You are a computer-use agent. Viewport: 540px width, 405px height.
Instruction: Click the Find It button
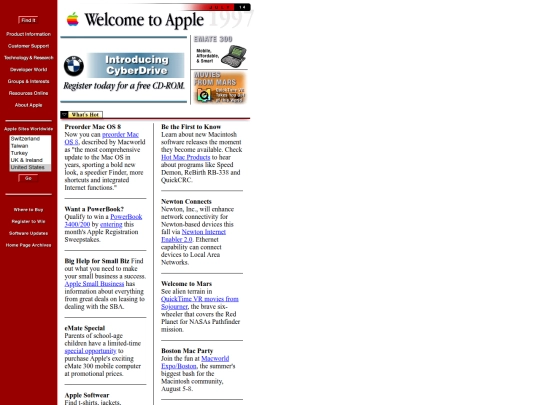tap(28, 20)
